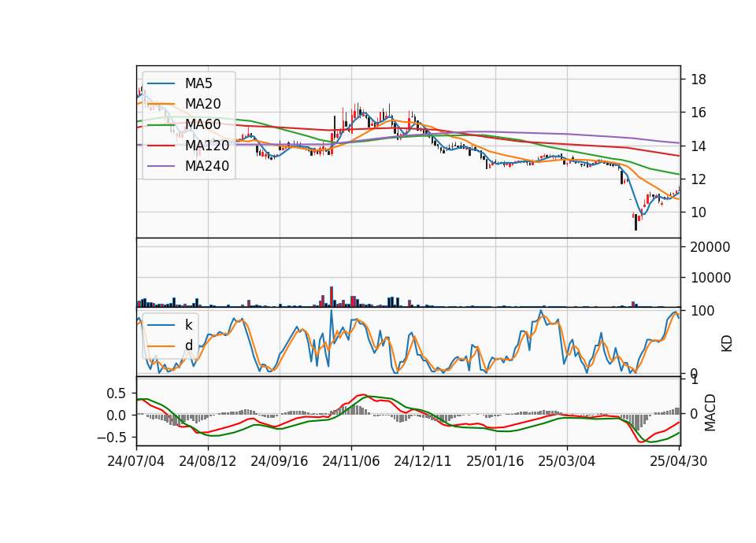Click the orange MA20 legend line sample
This screenshot has width=756, height=543.
point(161,104)
